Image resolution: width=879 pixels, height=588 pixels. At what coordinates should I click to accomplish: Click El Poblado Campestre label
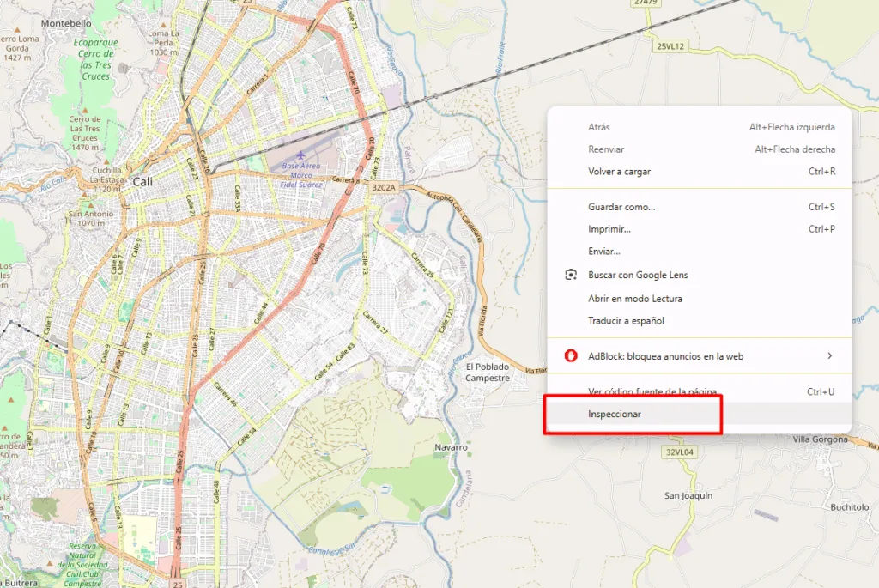point(488,373)
